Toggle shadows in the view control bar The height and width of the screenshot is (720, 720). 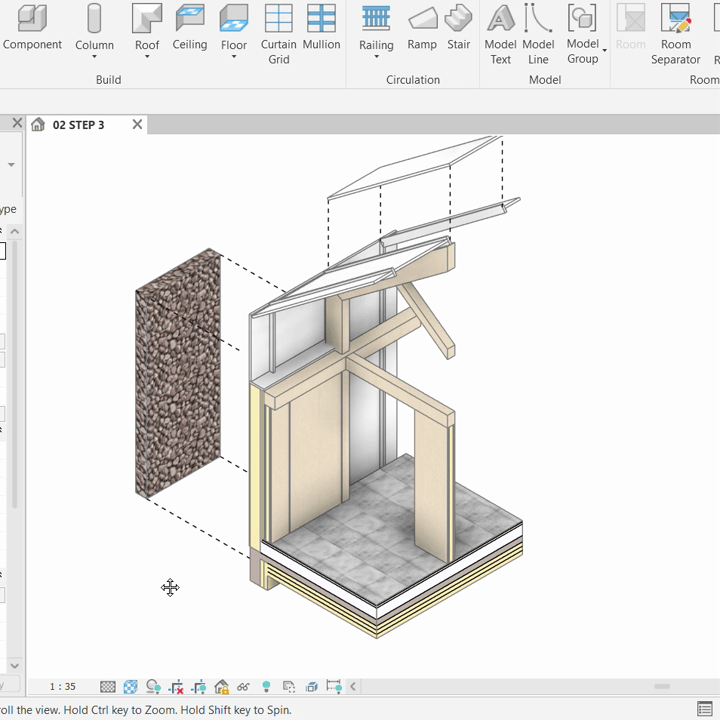[x=153, y=687]
